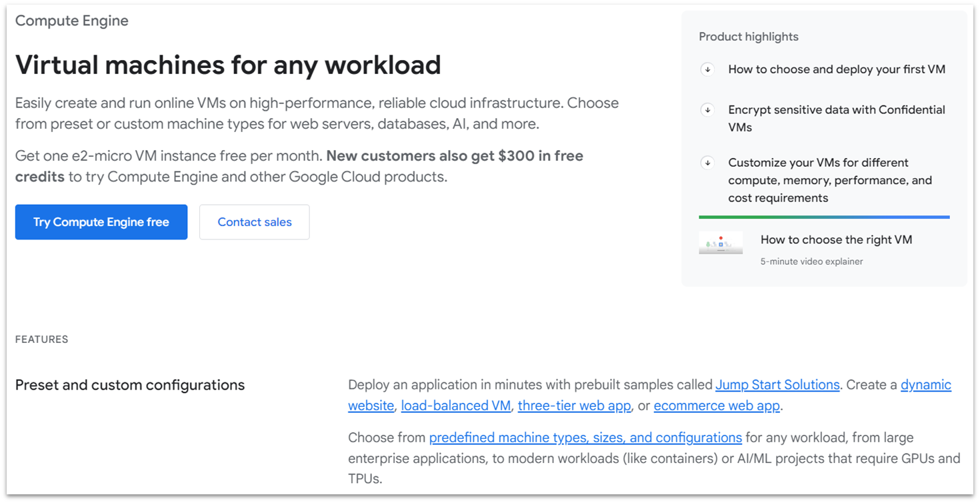The height and width of the screenshot is (503, 980).
Task: Open 'Encrypt sensitive data with Confidential VMs'
Action: (x=837, y=118)
